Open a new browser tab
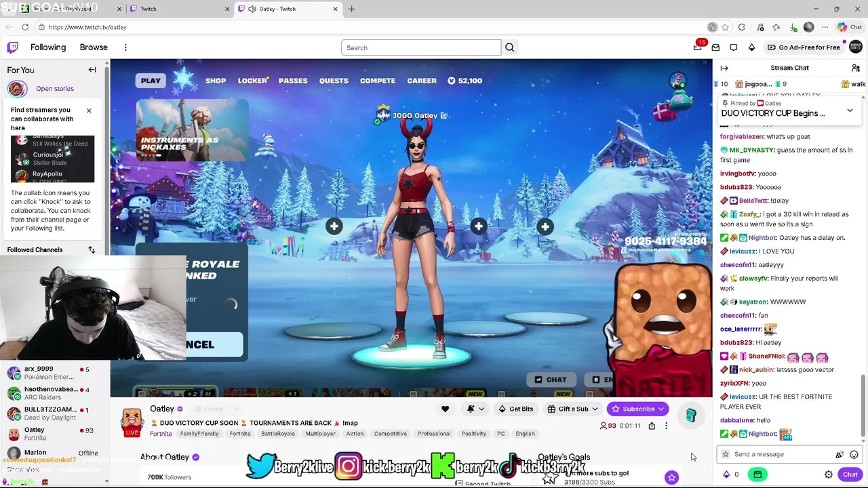Screen dimensions: 868x488 (351, 9)
